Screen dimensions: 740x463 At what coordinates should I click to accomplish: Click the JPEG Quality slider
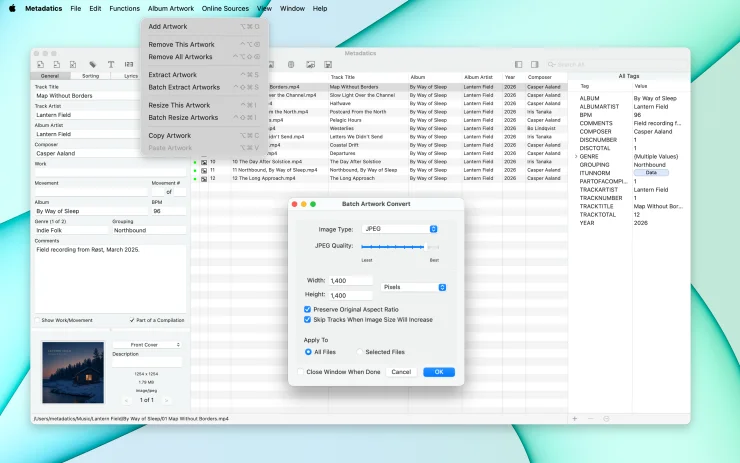click(x=400, y=247)
